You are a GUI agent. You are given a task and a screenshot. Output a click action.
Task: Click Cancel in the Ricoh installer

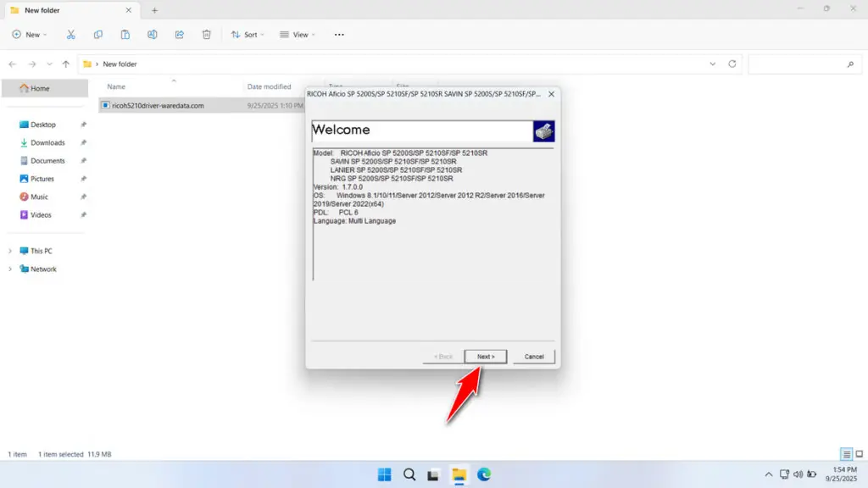534,357
